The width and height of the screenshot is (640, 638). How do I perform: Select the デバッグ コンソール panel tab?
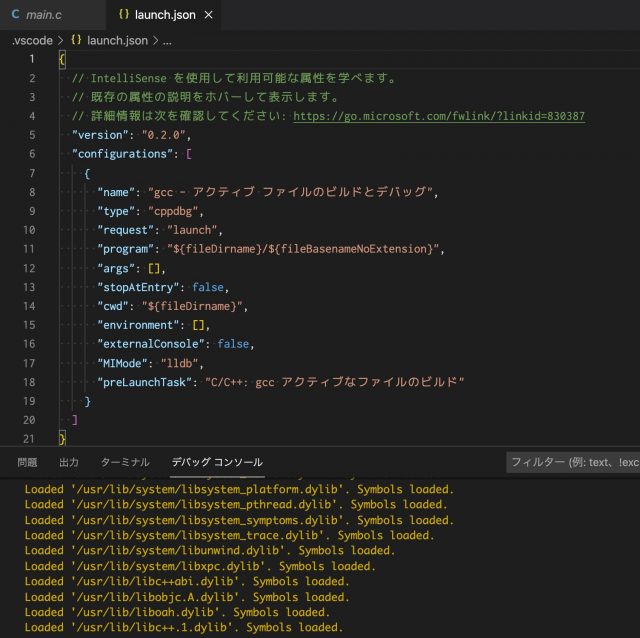pyautogui.click(x=217, y=462)
